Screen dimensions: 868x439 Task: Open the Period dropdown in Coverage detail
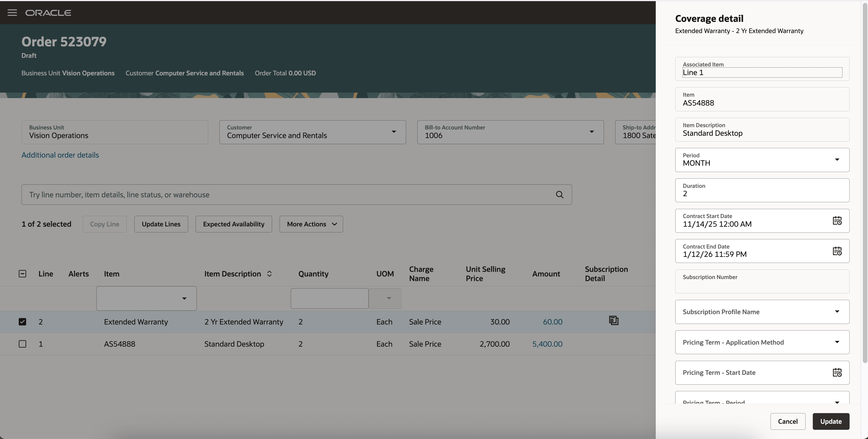point(838,160)
